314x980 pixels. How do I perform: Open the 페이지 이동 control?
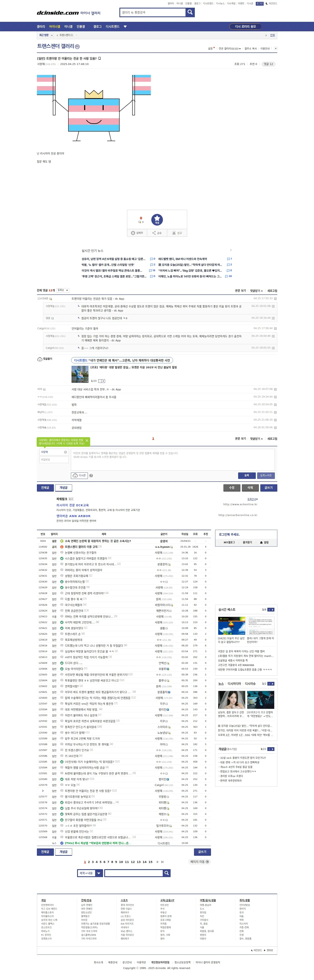pos(200,862)
